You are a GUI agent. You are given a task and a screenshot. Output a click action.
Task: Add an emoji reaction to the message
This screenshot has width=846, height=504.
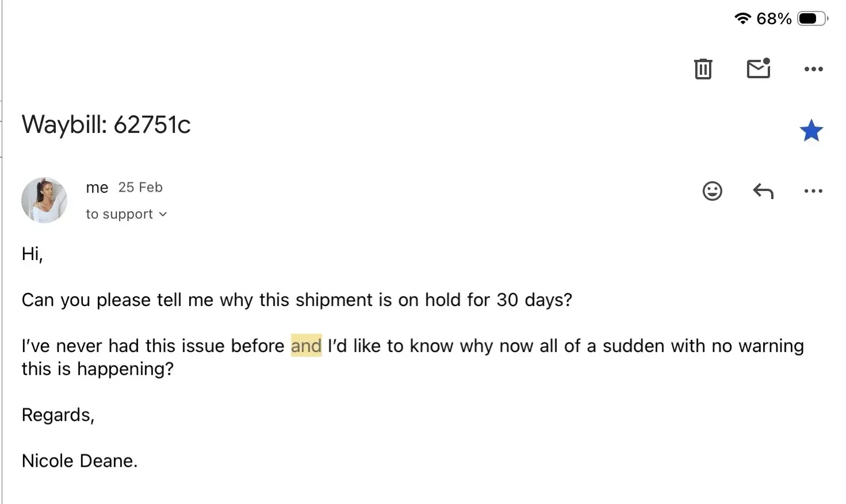point(712,191)
